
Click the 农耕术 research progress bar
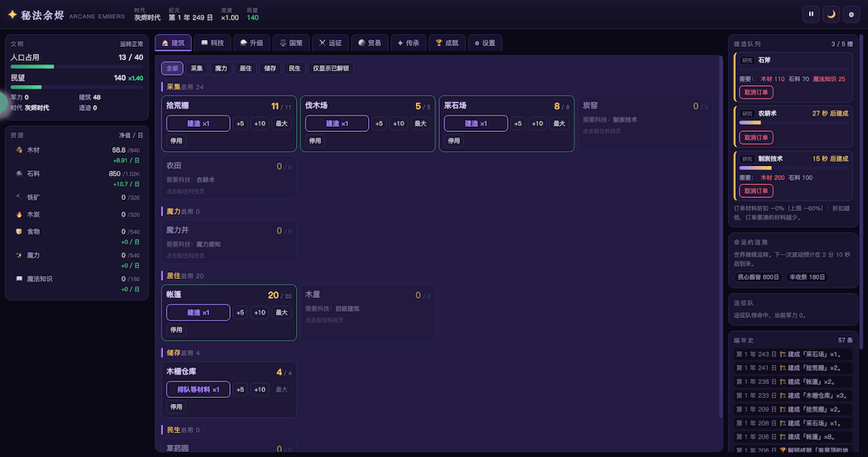point(793,123)
